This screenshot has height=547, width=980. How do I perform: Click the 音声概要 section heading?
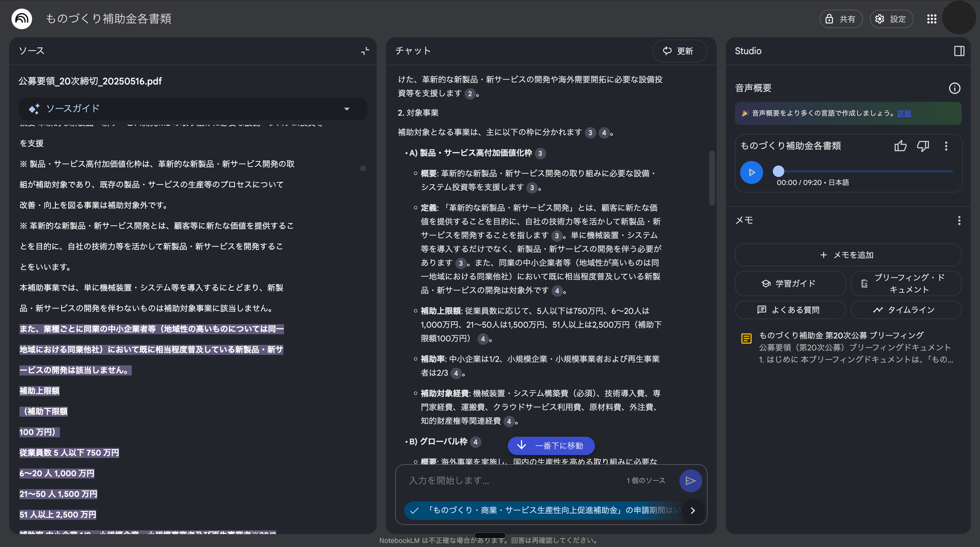point(753,88)
